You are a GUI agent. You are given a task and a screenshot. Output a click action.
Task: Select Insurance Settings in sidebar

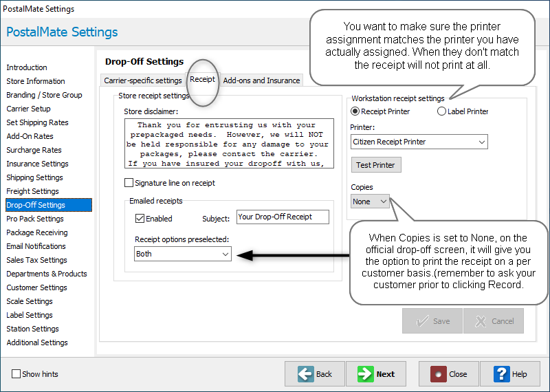tap(37, 164)
